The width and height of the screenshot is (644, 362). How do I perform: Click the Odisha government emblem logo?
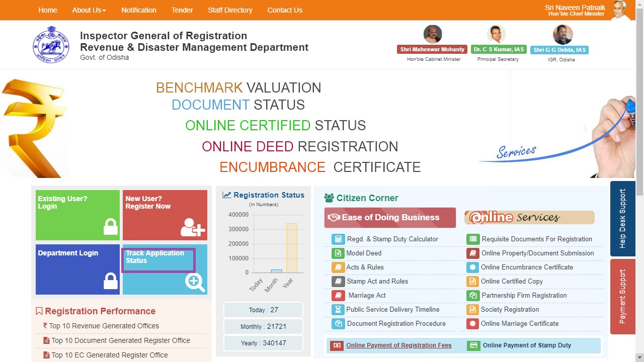tap(51, 45)
